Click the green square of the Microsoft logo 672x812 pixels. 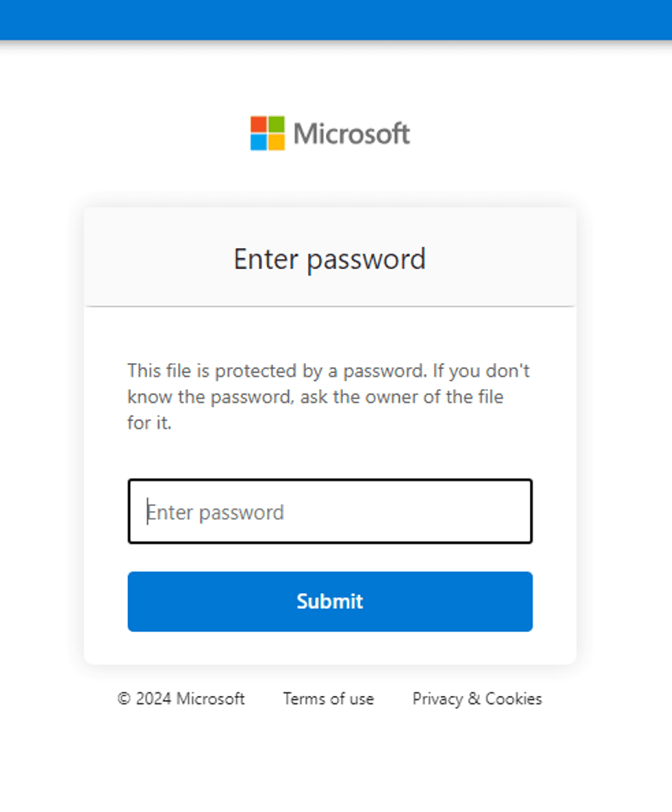[276, 124]
